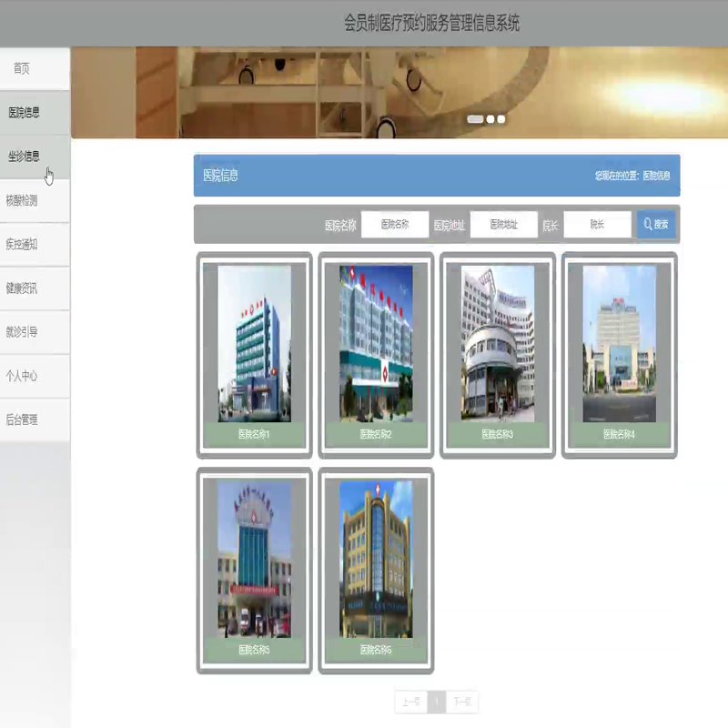Select third banner carousel dot
Image resolution: width=728 pixels, height=728 pixels.
[501, 119]
